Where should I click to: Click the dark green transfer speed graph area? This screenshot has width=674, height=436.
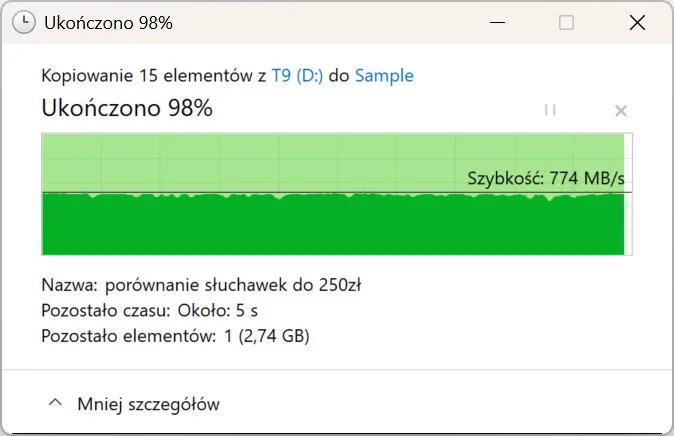(300, 225)
